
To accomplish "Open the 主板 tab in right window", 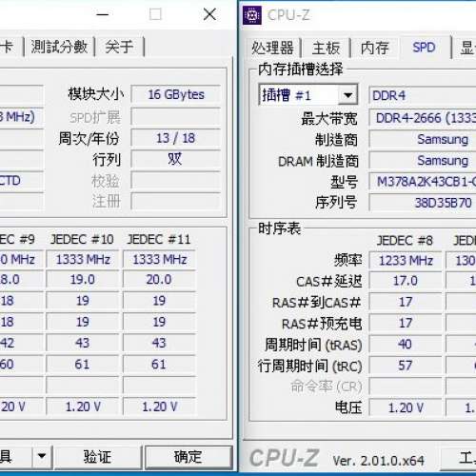I will coord(326,49).
